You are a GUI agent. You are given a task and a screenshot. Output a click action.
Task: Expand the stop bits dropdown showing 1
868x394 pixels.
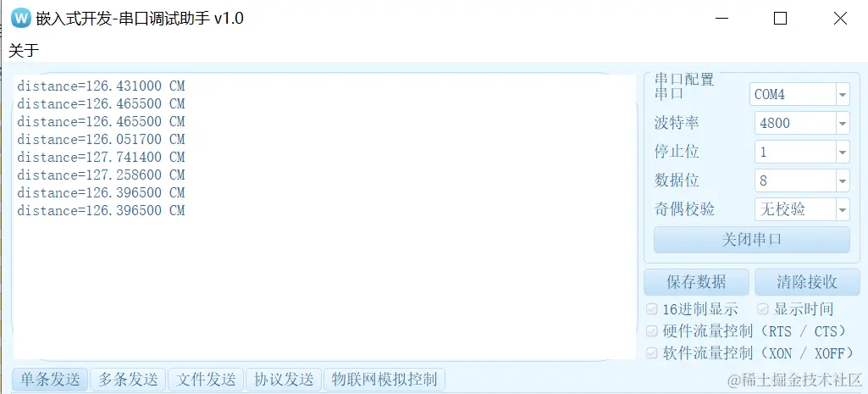802,152
